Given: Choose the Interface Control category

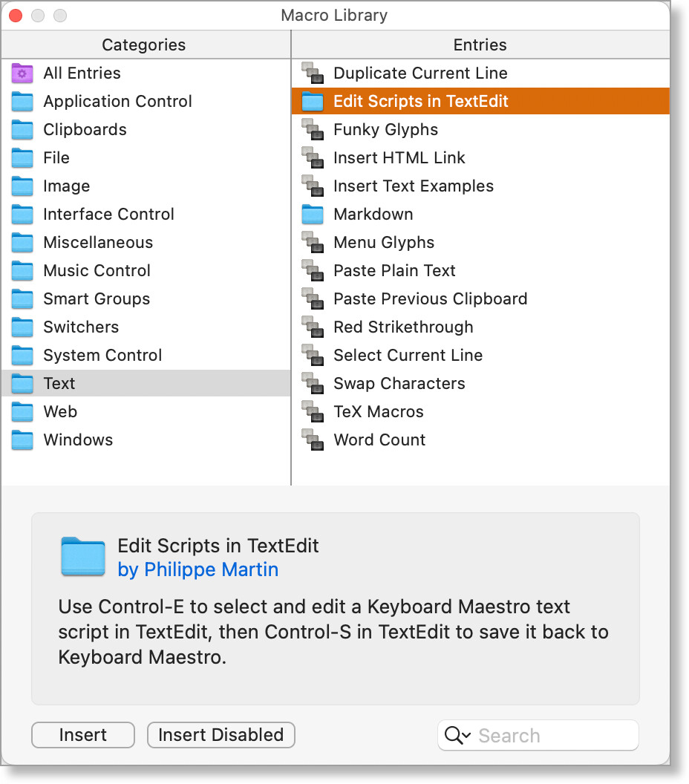Looking at the screenshot, I should [108, 214].
